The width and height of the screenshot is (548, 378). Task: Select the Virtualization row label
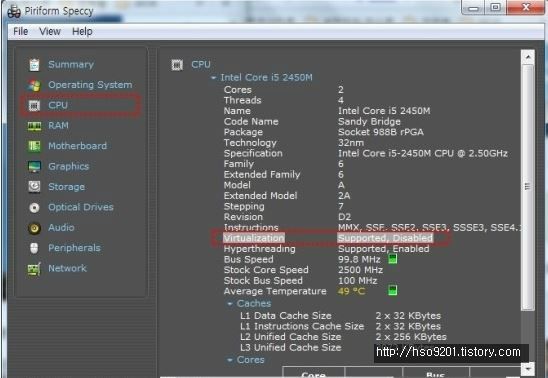point(254,238)
